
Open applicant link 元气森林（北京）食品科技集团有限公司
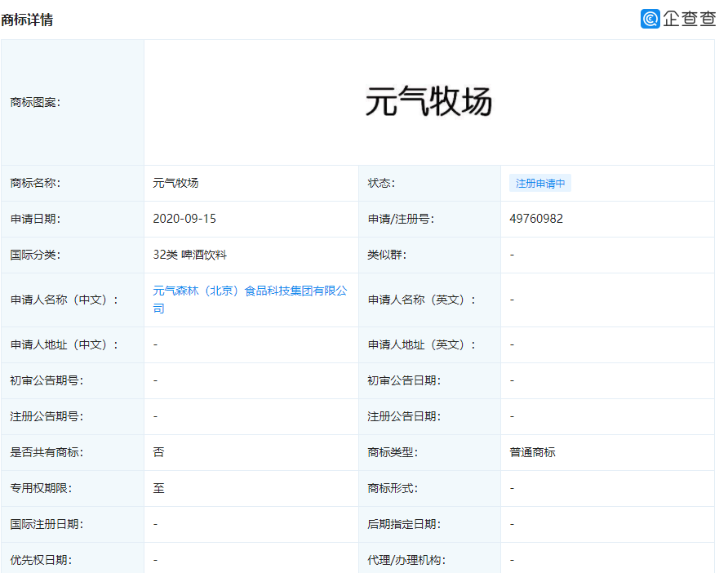click(250, 300)
